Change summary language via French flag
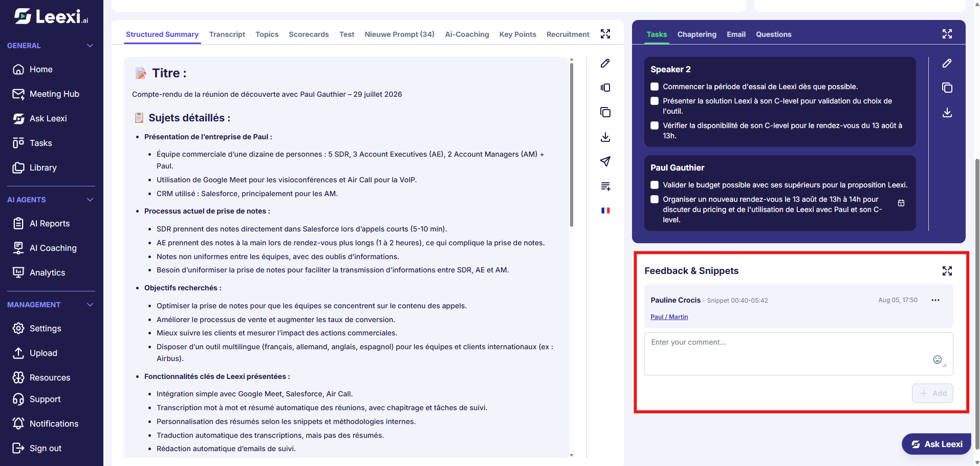980x466 pixels. click(605, 210)
